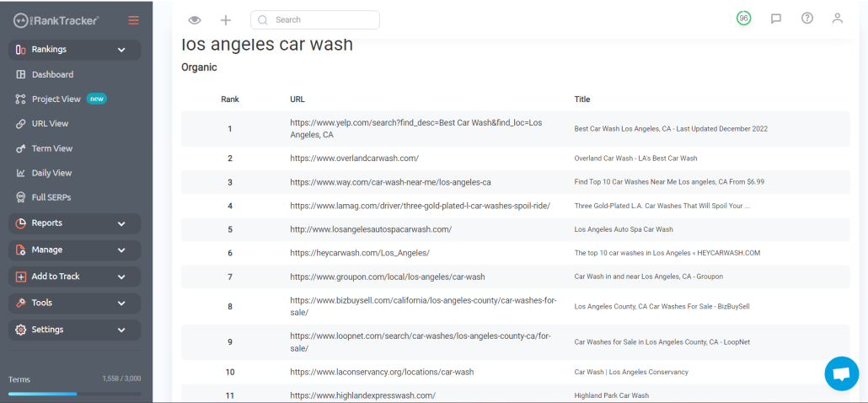Expand the Reports section chevron
The width and height of the screenshot is (868, 403).
click(121, 223)
